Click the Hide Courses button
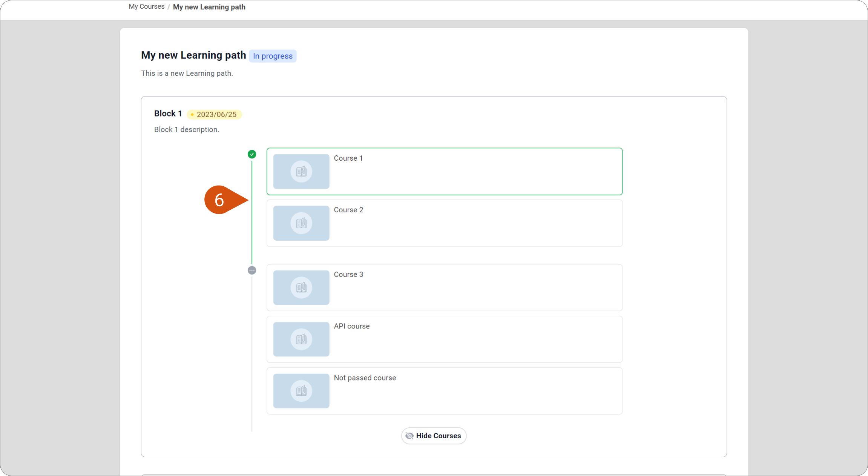The width and height of the screenshot is (868, 476). 434,436
